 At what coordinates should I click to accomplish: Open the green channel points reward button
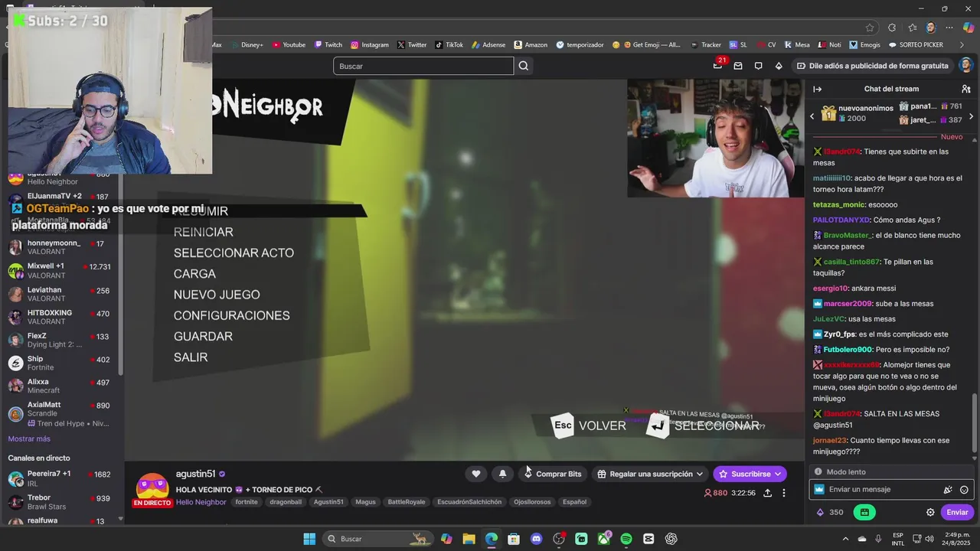click(864, 512)
